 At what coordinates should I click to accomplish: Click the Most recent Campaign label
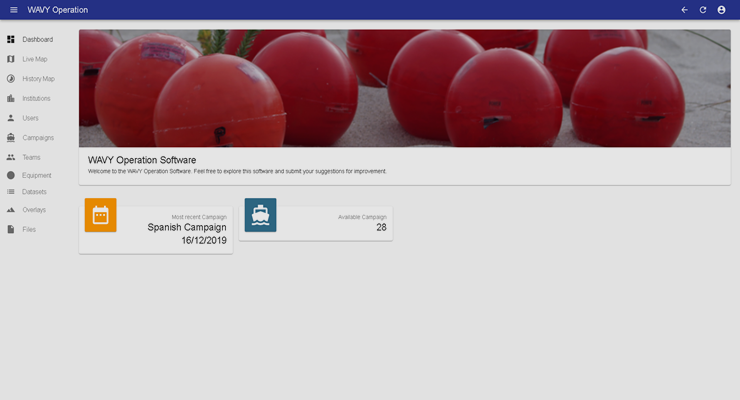coord(199,217)
